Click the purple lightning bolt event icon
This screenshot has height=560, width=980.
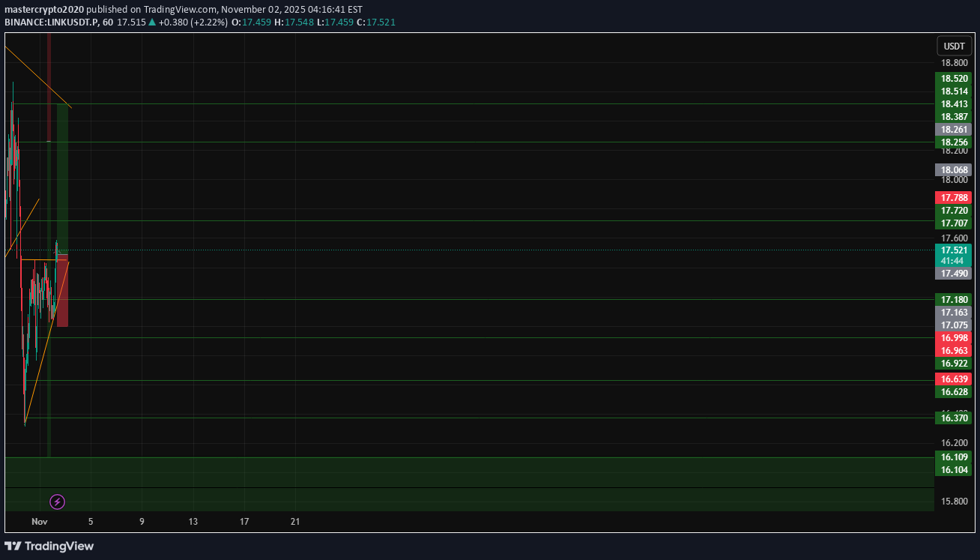click(57, 502)
